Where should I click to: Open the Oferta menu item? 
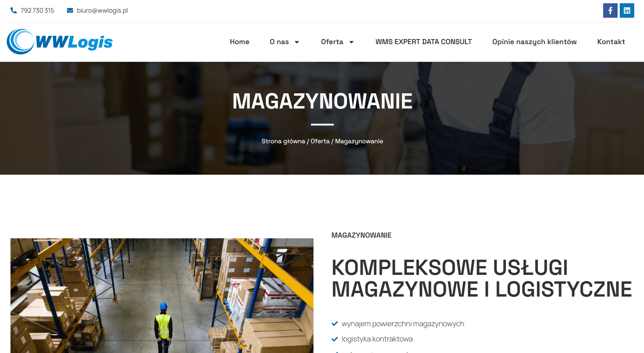tap(332, 42)
